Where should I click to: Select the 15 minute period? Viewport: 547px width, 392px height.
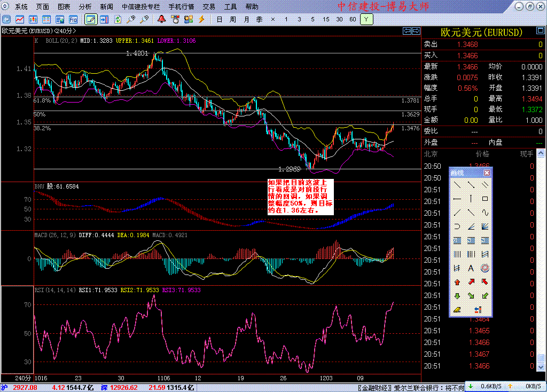click(326, 20)
